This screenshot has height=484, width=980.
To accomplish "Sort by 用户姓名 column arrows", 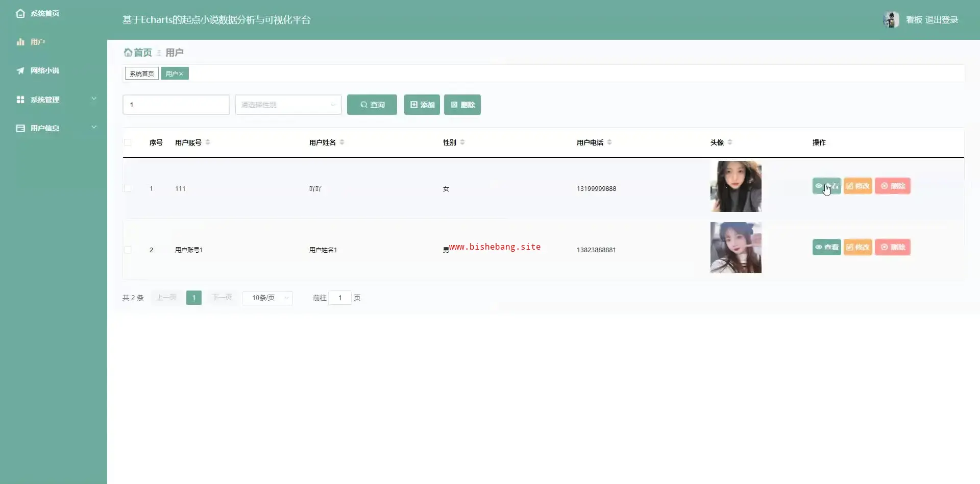I will [342, 142].
